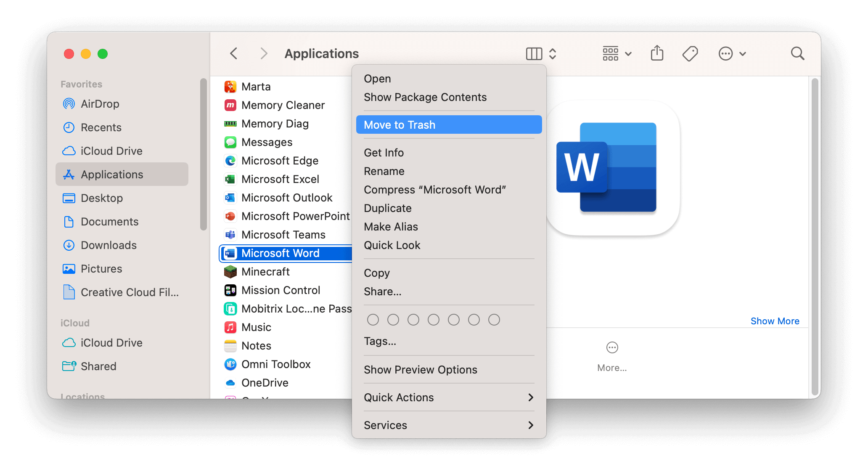The width and height of the screenshot is (868, 461).
Task: Expand the Services submenu
Action: coord(449,425)
